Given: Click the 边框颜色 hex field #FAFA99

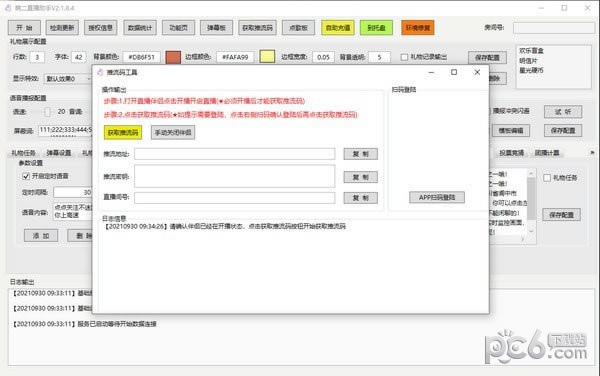Looking at the screenshot, I should [235, 57].
